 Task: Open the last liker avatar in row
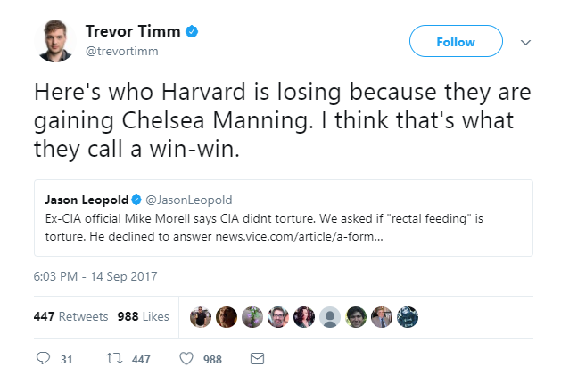tap(408, 317)
